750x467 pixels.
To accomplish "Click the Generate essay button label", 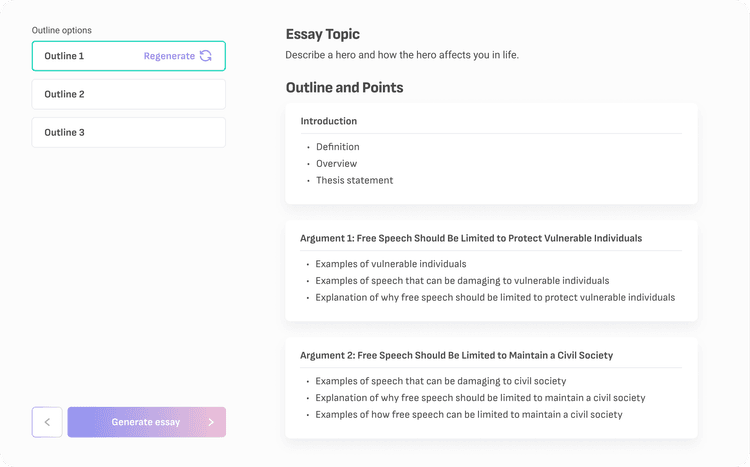I will point(146,422).
